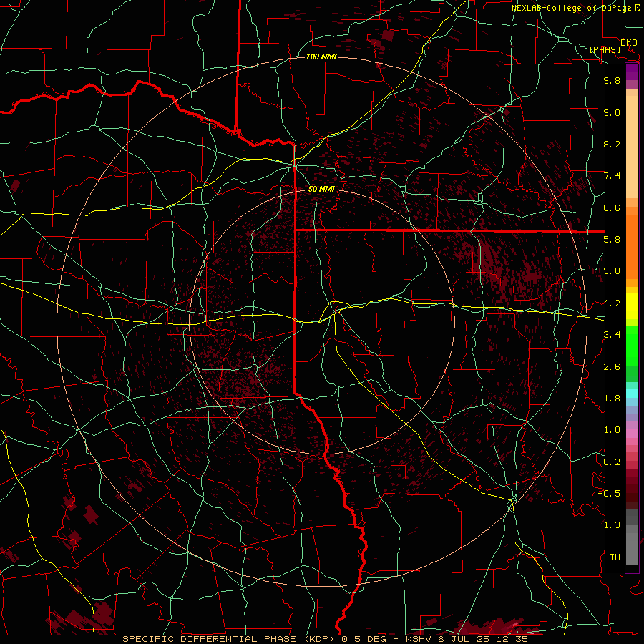Click the cyan segment of the color bar
Image resolution: width=644 pixels, height=644 pixels.
point(632,394)
